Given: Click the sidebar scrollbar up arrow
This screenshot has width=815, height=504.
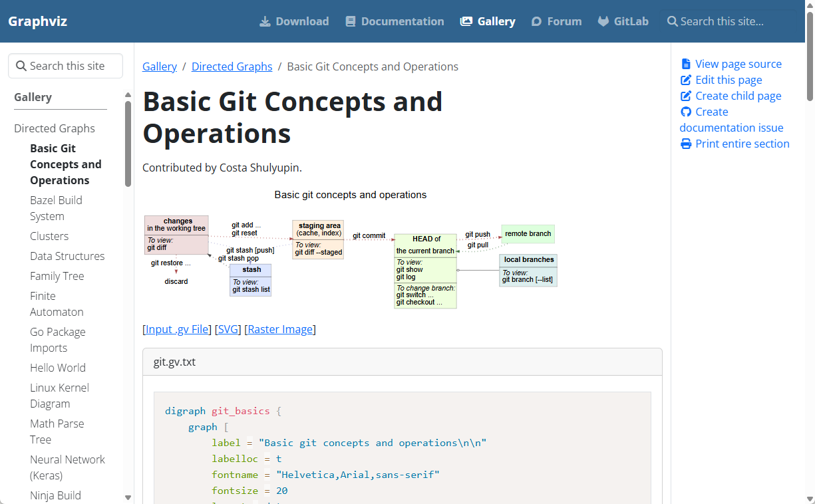Looking at the screenshot, I should click(x=128, y=95).
